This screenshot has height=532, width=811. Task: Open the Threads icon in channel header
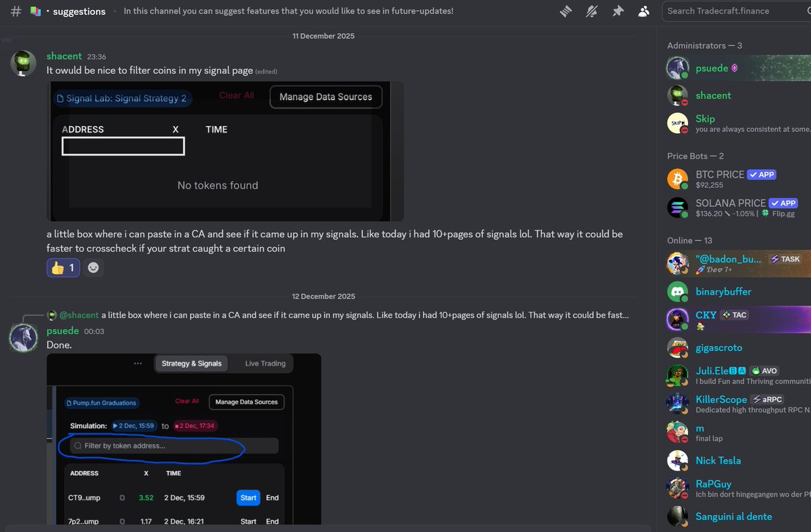click(x=566, y=11)
